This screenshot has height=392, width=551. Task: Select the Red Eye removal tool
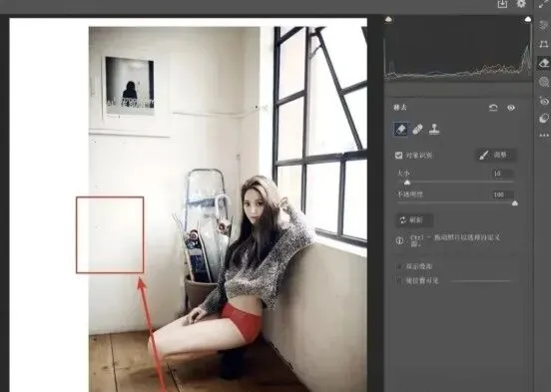[x=544, y=101]
